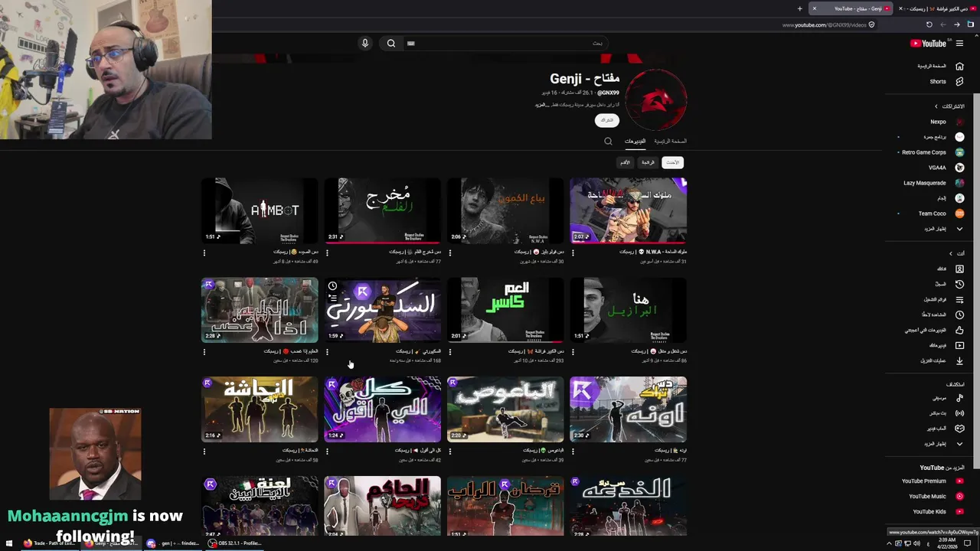Open OBS 32.1.1 from the taskbar
This screenshot has height=551, width=980.
tap(235, 543)
